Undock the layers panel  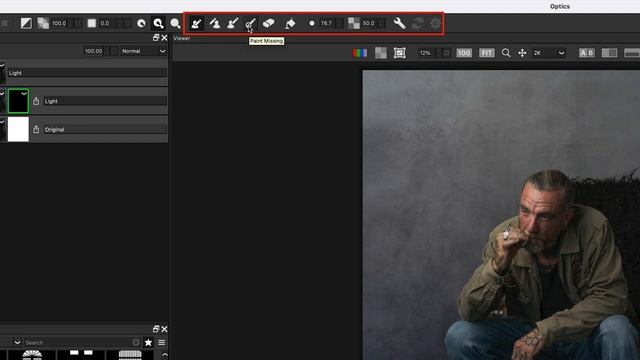(156, 38)
